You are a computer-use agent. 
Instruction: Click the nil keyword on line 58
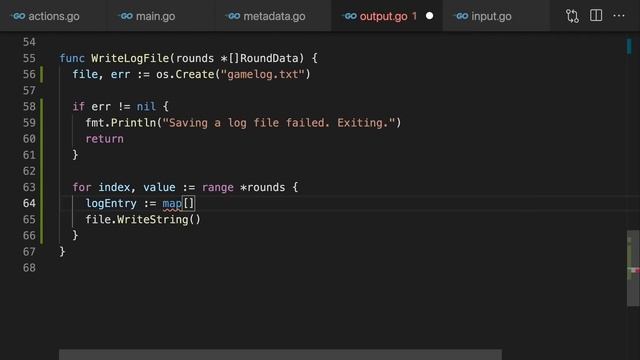[x=146, y=107]
